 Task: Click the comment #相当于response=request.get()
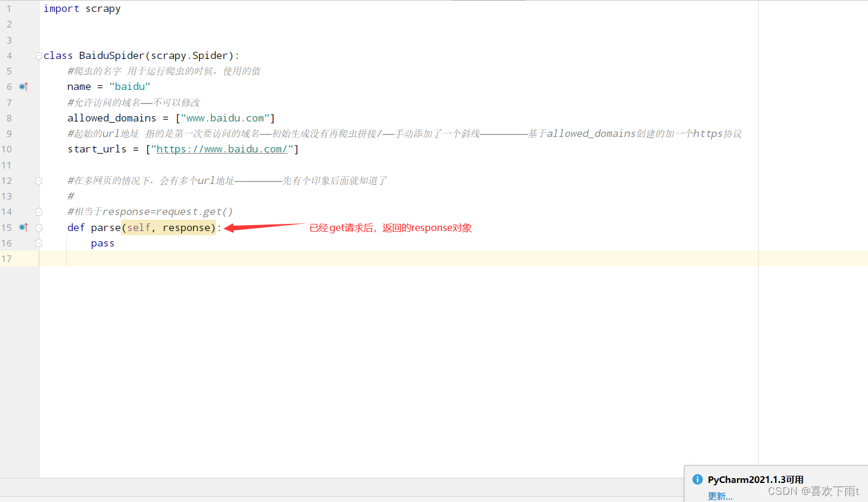click(150, 211)
